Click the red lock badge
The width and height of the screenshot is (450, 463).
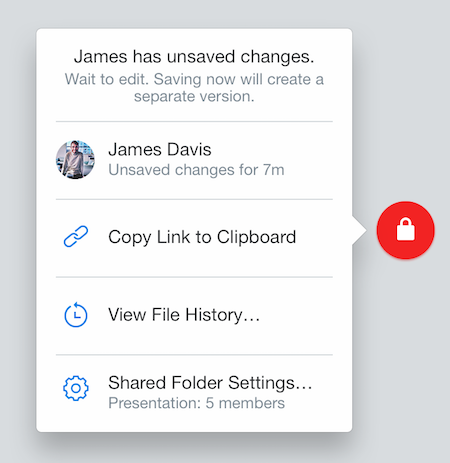click(405, 230)
